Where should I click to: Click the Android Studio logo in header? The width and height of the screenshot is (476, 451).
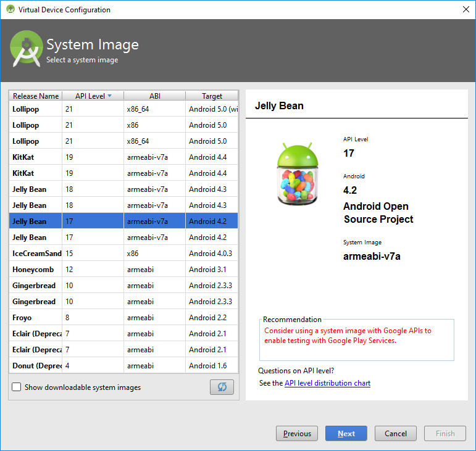coord(27,49)
